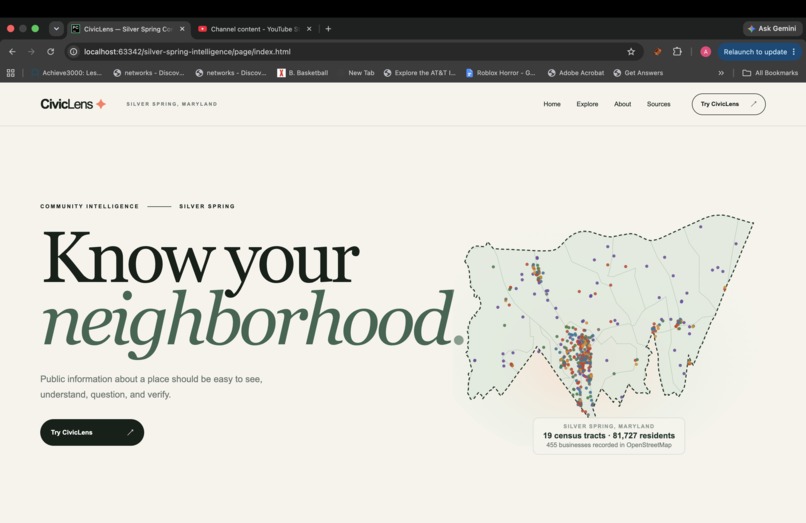This screenshot has width=806, height=523.
Task: Close the YouTube Channel content tab
Action: [309, 29]
